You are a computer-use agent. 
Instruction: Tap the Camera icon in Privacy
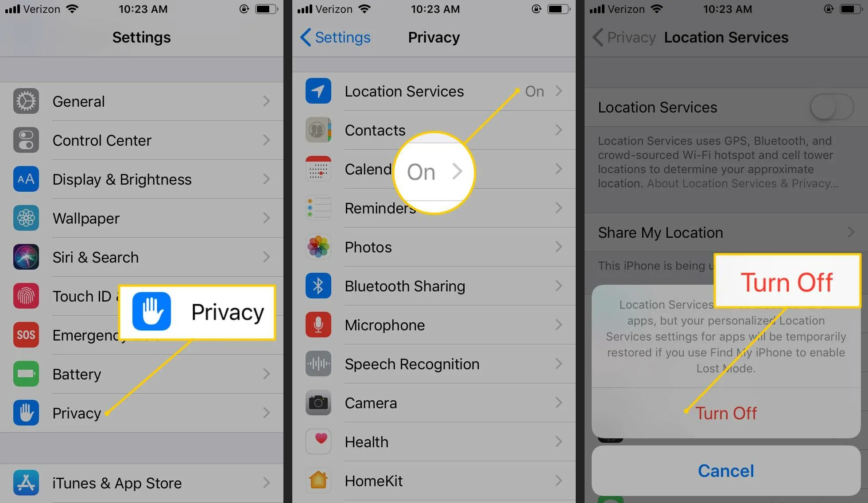[317, 402]
